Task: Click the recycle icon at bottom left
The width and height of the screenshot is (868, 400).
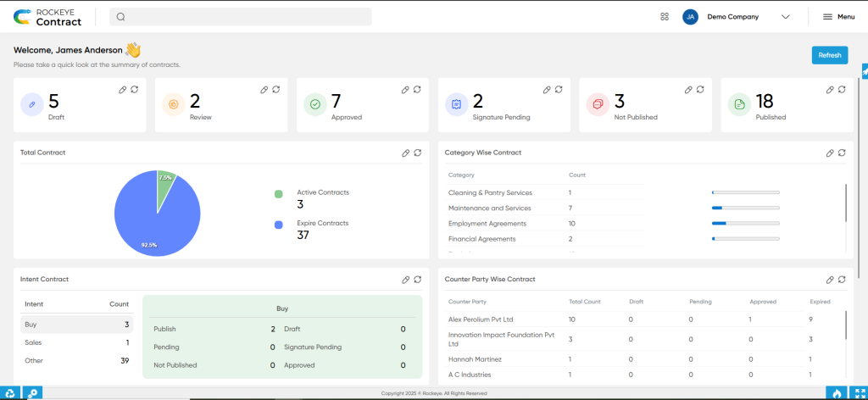Action: (10, 393)
